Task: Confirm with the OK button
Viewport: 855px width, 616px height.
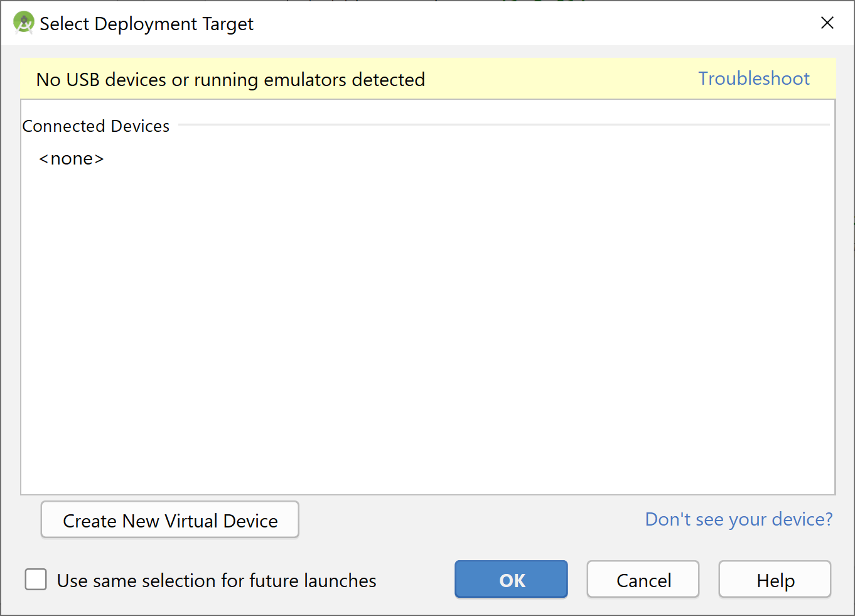Action: 511,580
